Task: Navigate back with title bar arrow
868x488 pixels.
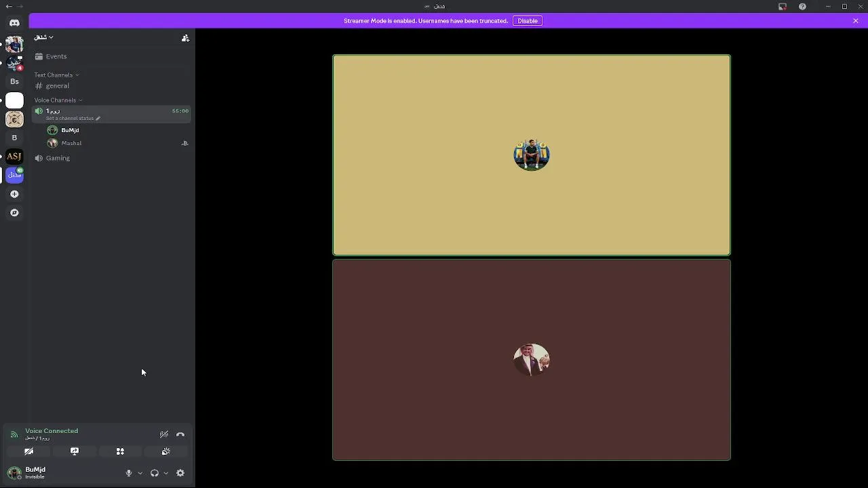Action: (9, 6)
